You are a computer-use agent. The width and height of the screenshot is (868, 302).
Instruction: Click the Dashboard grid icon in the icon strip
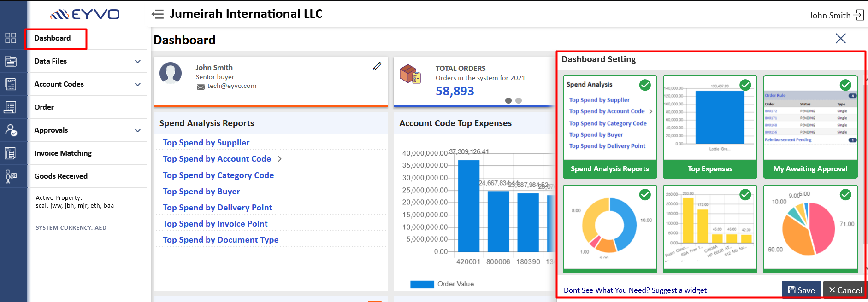pos(11,38)
